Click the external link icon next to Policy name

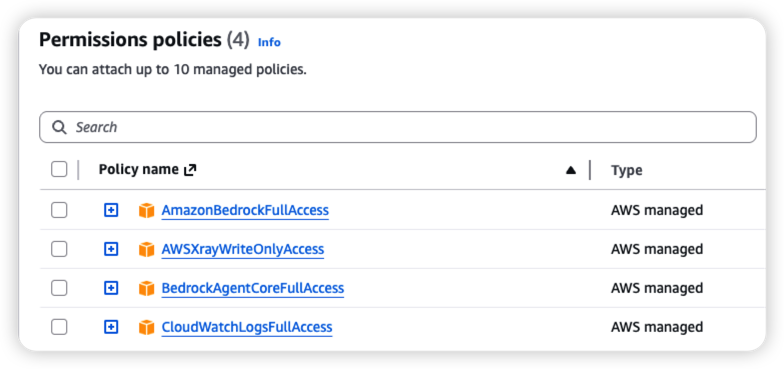[190, 170]
